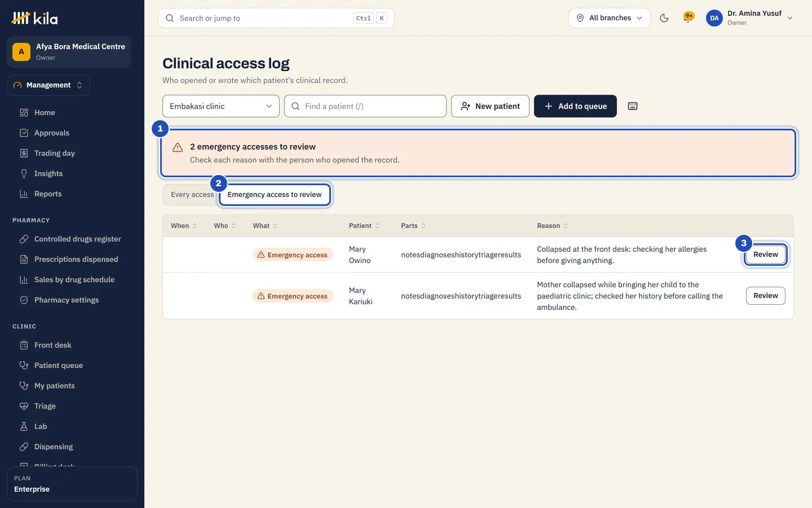
Task: Select Emergency access to review tab
Action: click(275, 195)
